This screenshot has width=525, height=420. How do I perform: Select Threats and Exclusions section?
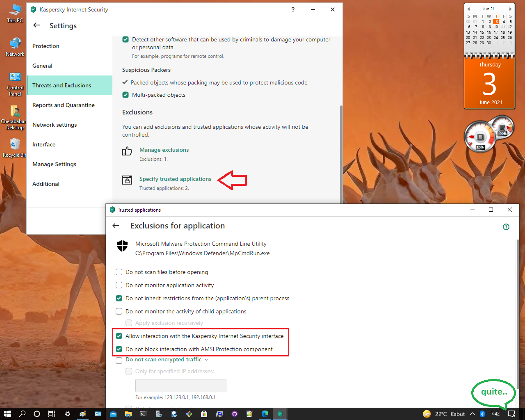69,85
